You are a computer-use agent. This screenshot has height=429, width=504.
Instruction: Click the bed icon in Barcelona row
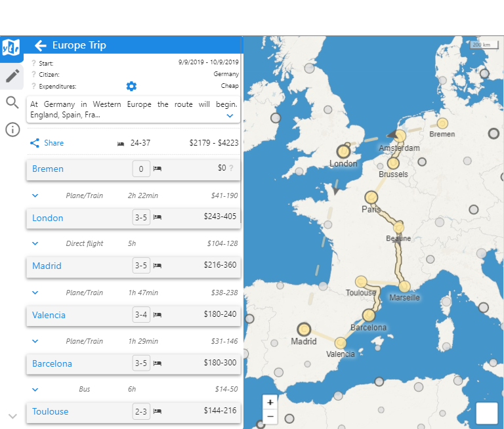pos(157,363)
